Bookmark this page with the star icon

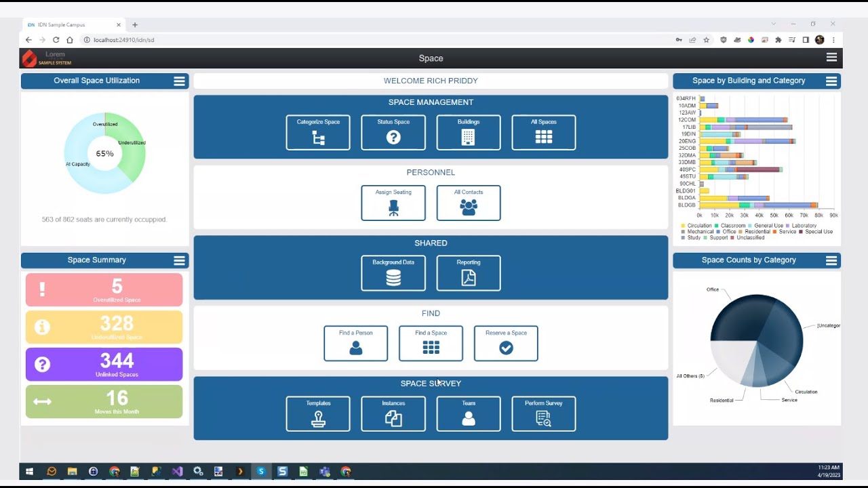[x=706, y=40]
